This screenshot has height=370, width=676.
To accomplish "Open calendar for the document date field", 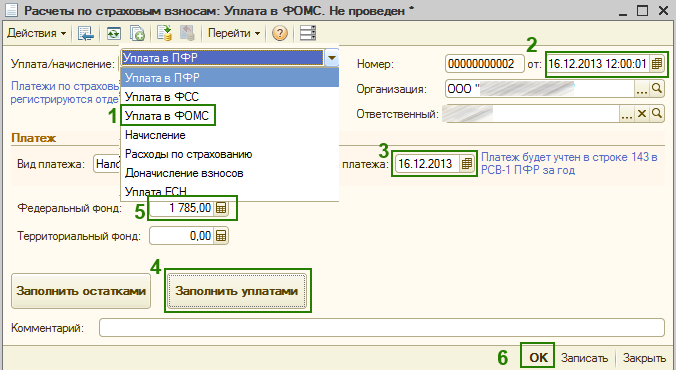I will (657, 64).
